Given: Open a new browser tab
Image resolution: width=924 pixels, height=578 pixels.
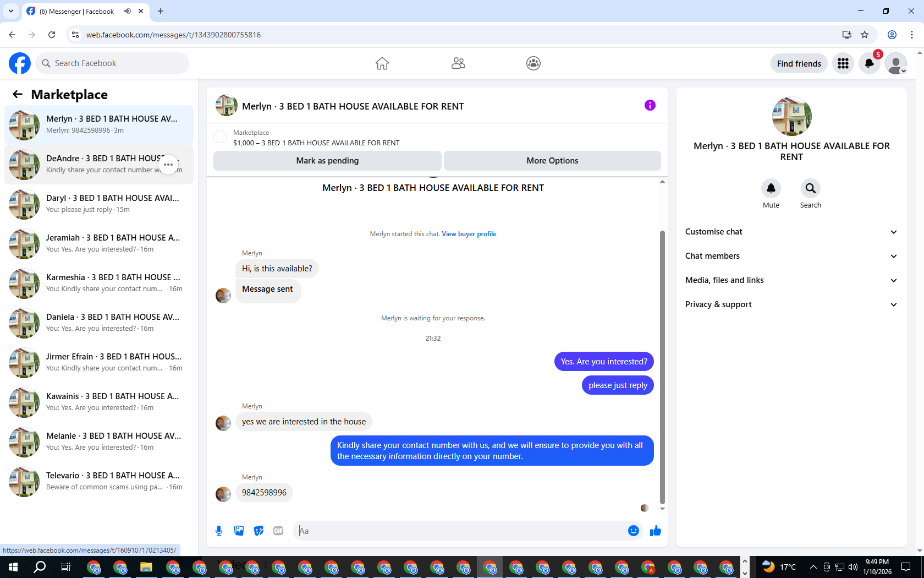Looking at the screenshot, I should pos(161,11).
